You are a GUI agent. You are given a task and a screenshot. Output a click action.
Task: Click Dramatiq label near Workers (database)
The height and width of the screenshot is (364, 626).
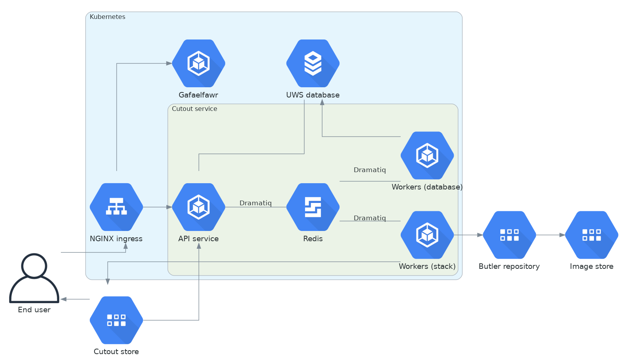pos(370,170)
